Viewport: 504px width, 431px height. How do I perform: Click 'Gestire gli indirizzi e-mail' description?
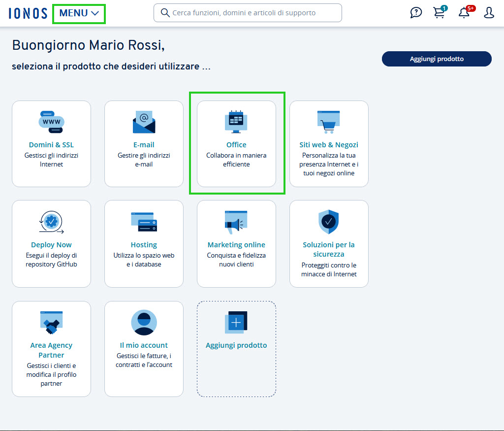144,160
